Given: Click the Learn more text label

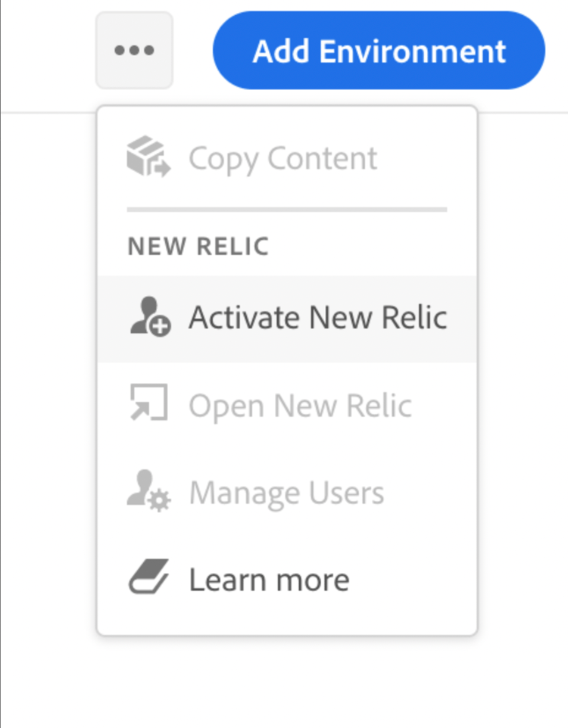Looking at the screenshot, I should (x=269, y=580).
